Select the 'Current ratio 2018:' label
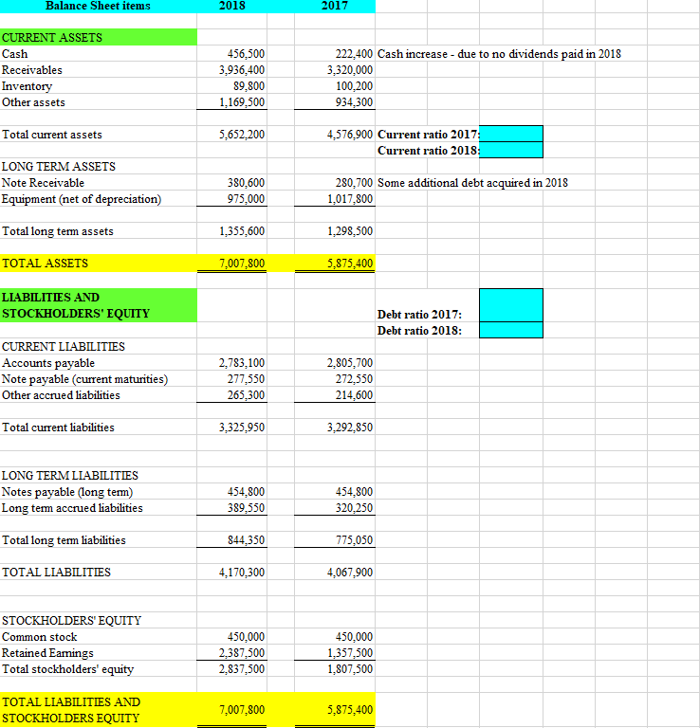 429,151
